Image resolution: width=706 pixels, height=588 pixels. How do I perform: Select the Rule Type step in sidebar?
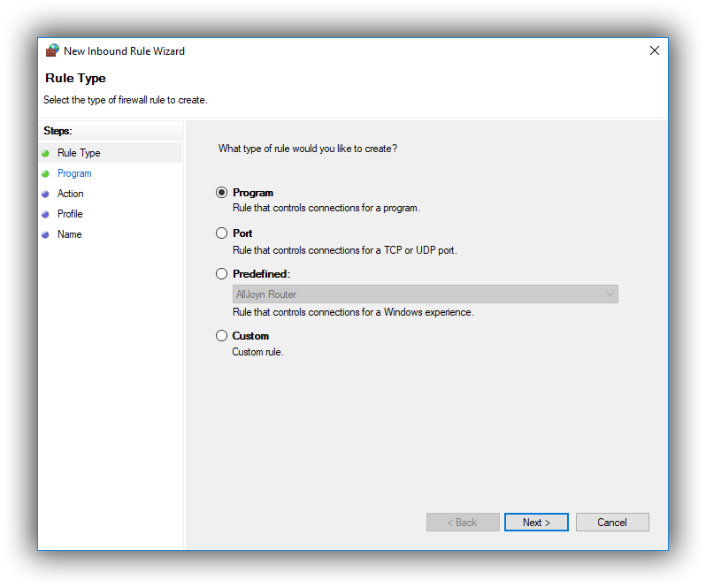(79, 153)
